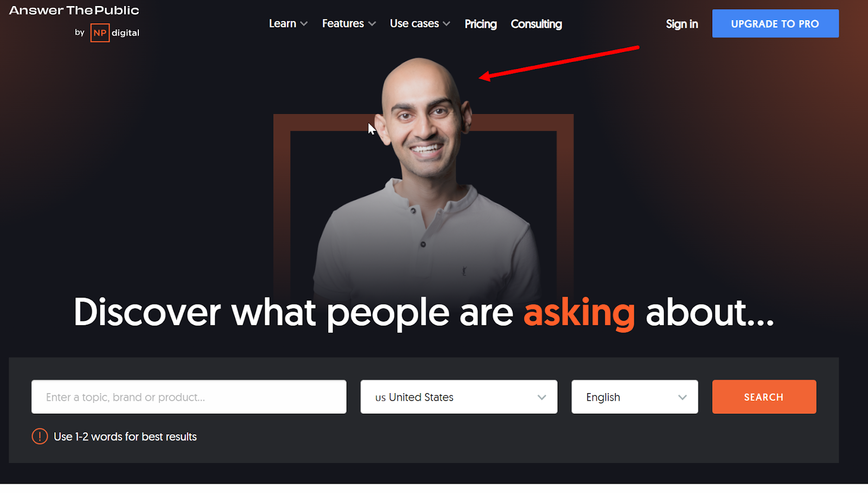Click the Learn menu chevron icon
The image size is (868, 493).
304,24
